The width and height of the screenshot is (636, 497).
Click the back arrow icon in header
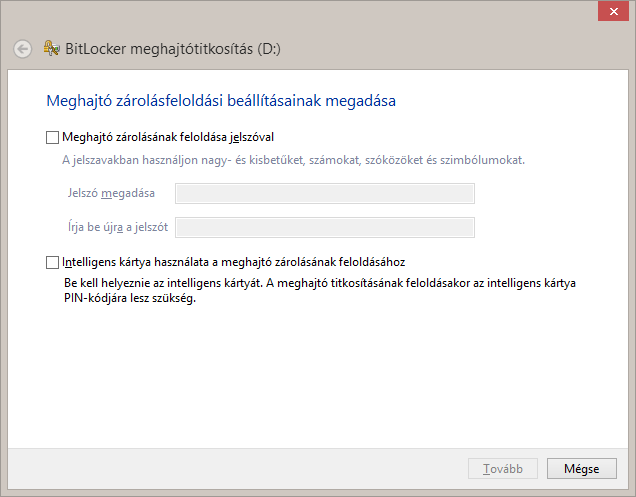pos(23,49)
